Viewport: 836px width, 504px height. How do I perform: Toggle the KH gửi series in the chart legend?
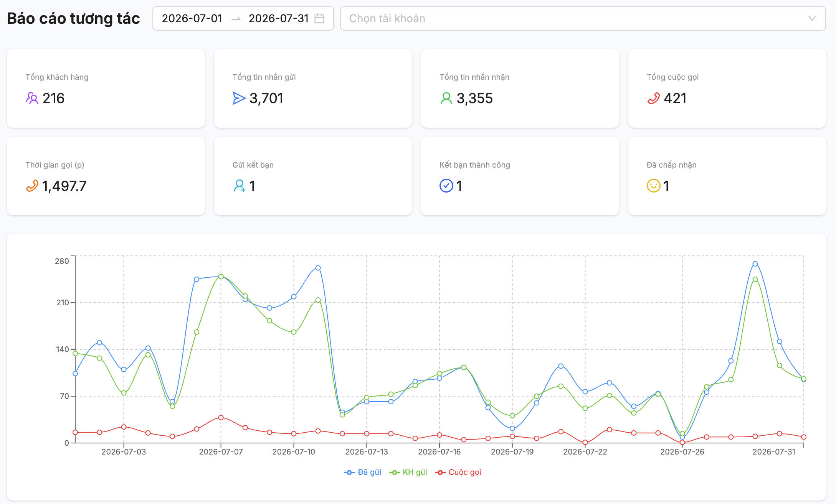[x=408, y=472]
